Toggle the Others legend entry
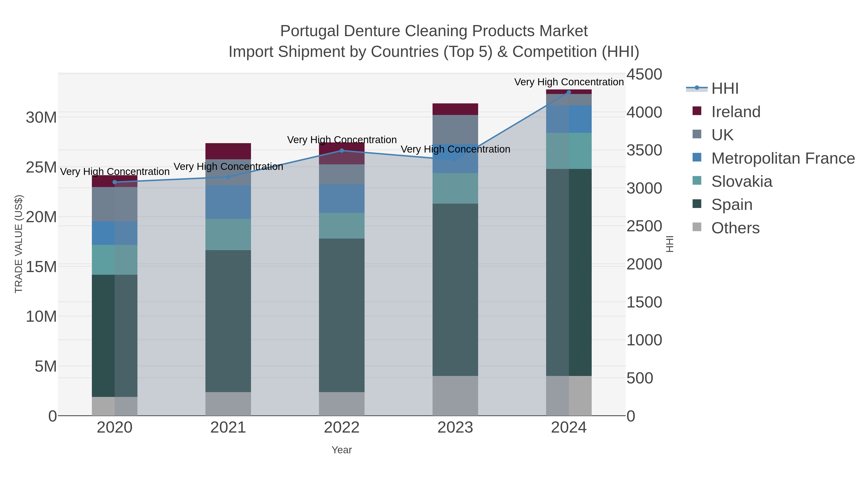This screenshot has width=868, height=488. (x=726, y=228)
